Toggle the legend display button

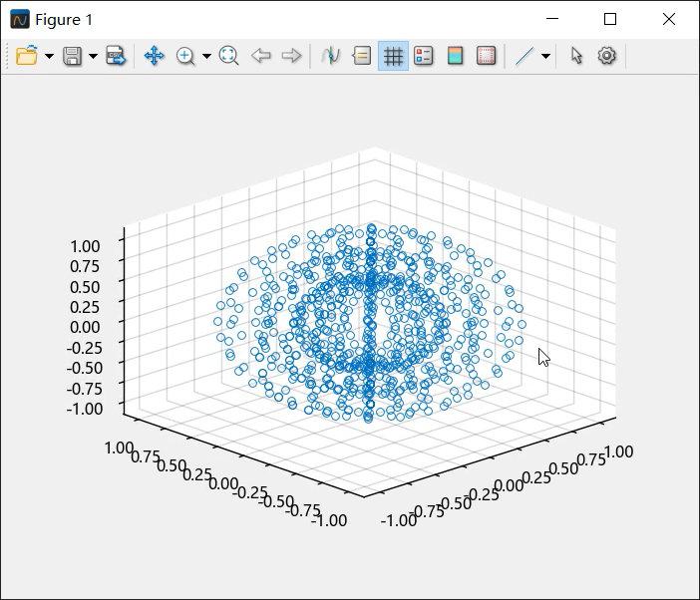pyautogui.click(x=424, y=56)
